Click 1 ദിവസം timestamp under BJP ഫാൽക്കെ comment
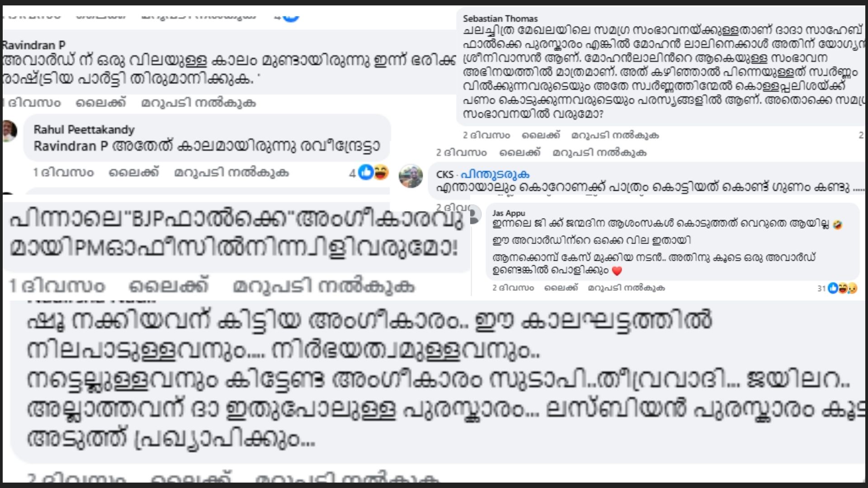The width and height of the screenshot is (868, 488). click(57, 286)
